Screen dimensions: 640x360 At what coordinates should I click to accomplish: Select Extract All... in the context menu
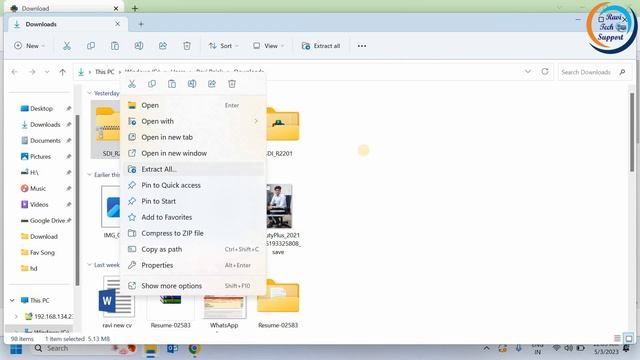coord(193,169)
